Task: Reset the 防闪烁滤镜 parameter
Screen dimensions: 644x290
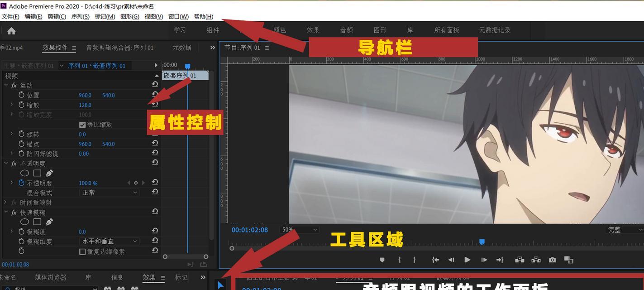Action: (155, 153)
